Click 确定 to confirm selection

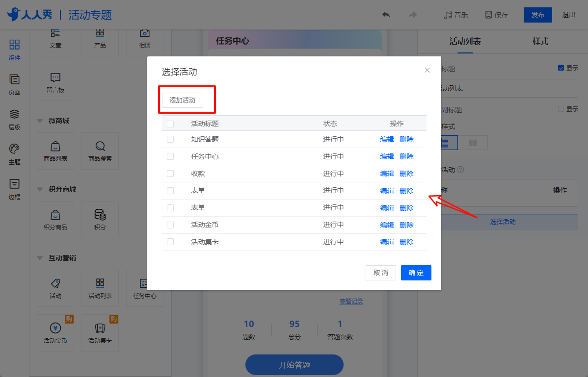click(x=416, y=273)
